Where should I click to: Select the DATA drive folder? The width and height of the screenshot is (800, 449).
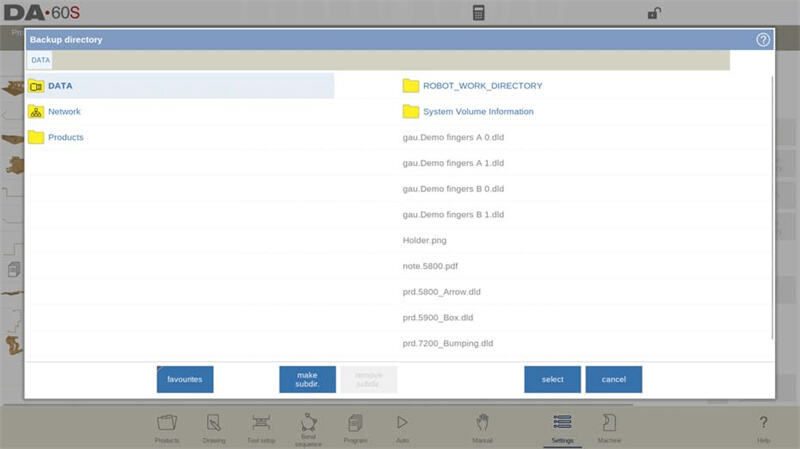click(60, 86)
